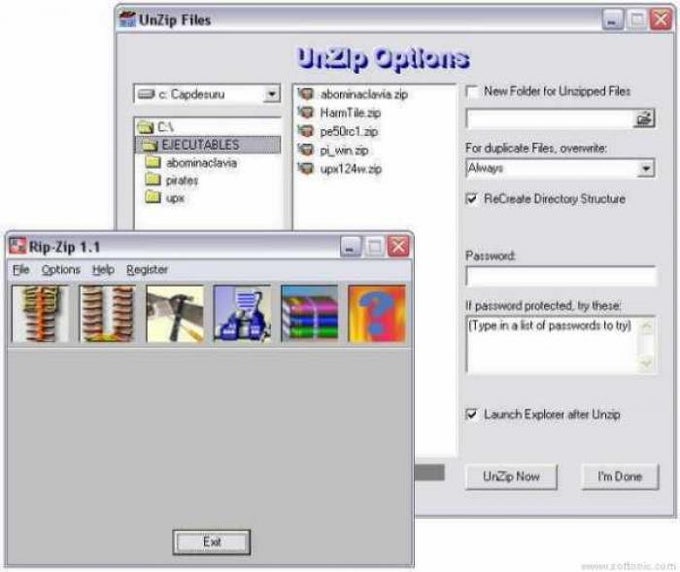Select pi_win.zip file name
The image size is (680, 572).
point(344,150)
